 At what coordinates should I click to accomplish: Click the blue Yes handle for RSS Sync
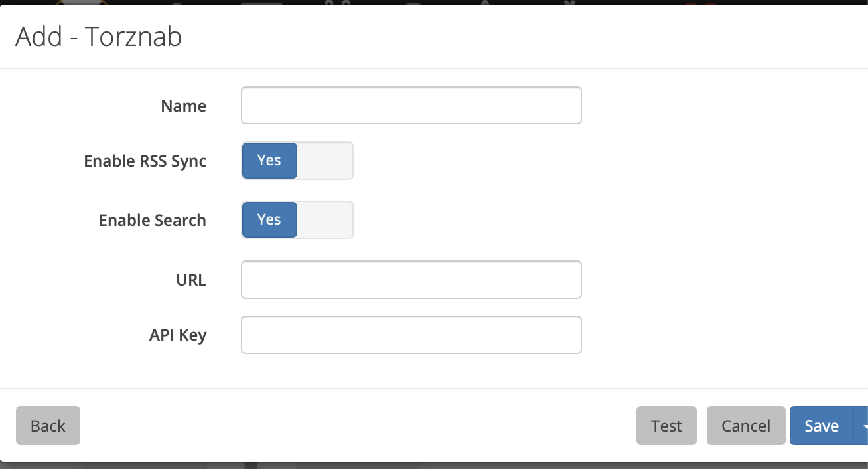[269, 161]
